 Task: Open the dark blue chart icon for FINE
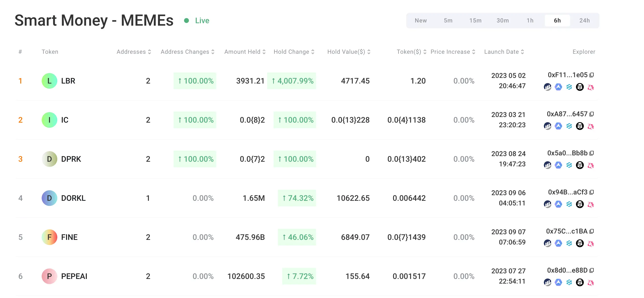click(x=547, y=244)
